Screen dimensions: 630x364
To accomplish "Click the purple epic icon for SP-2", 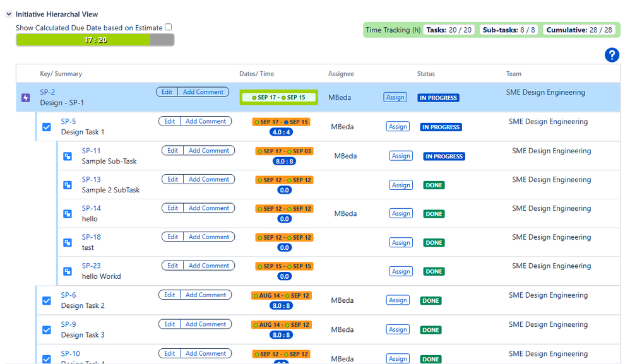I will click(26, 98).
